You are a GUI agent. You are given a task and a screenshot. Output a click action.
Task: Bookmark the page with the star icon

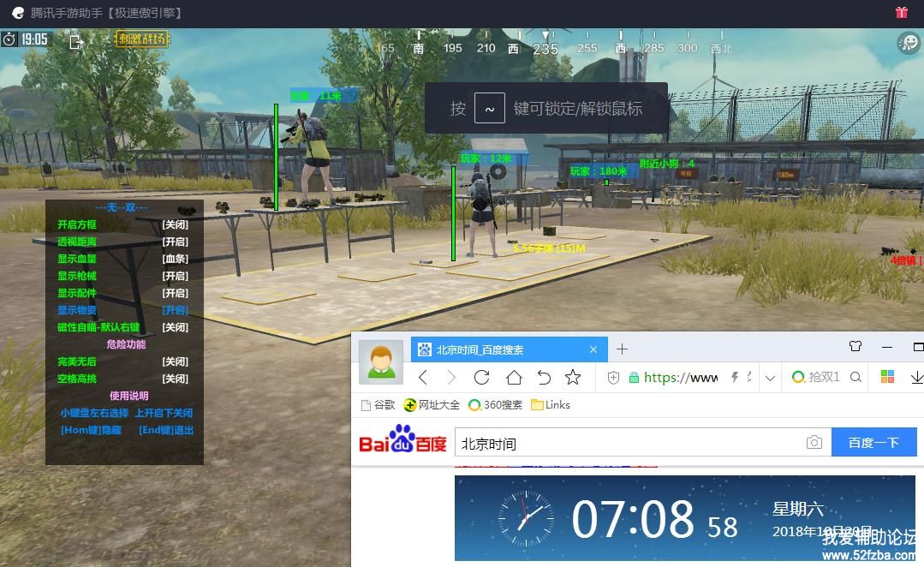(573, 377)
